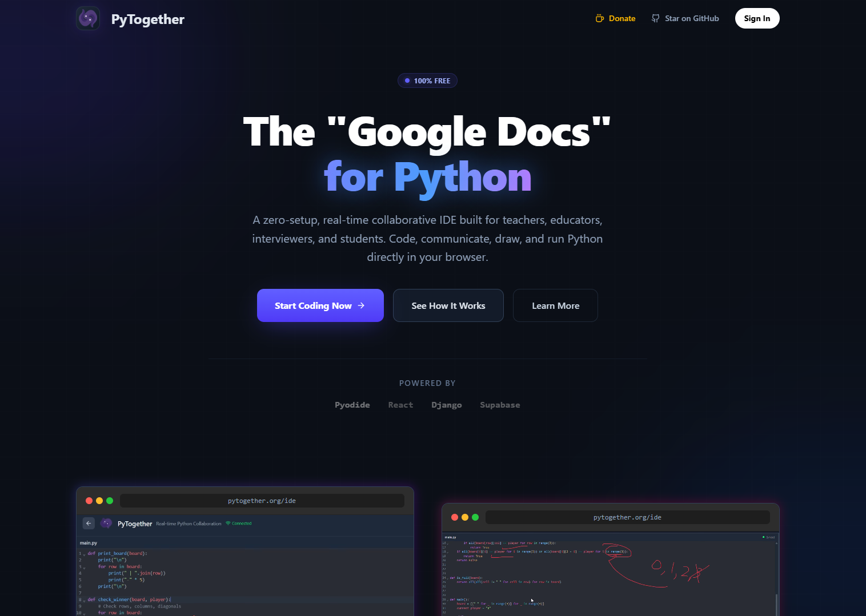Open See How It Works
This screenshot has height=616, width=866.
point(448,305)
